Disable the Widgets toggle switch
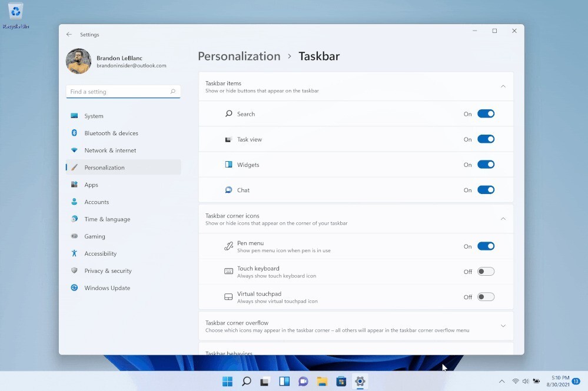588x391 pixels. [x=486, y=165]
